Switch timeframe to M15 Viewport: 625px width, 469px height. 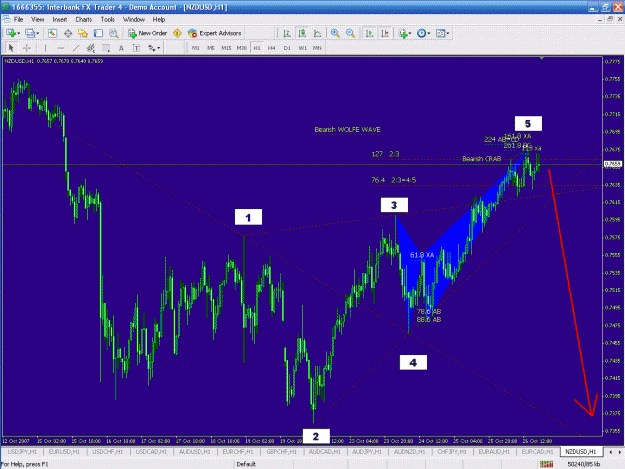point(226,48)
